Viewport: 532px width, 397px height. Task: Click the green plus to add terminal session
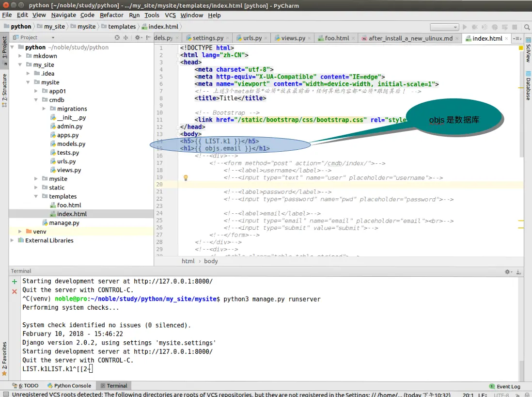[x=14, y=282]
